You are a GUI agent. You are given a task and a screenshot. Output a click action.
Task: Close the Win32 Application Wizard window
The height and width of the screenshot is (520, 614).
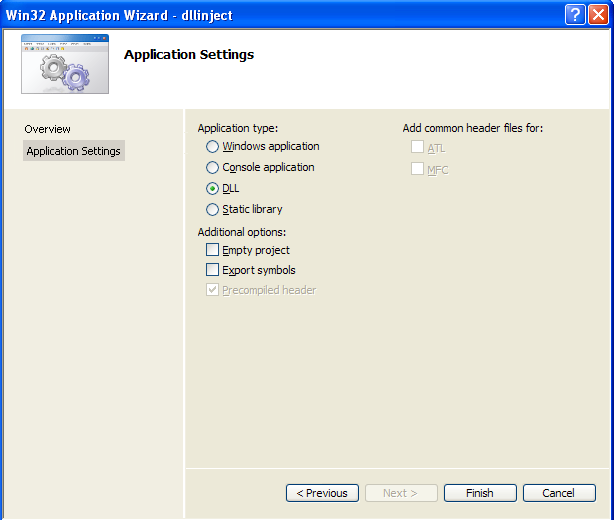(x=598, y=14)
